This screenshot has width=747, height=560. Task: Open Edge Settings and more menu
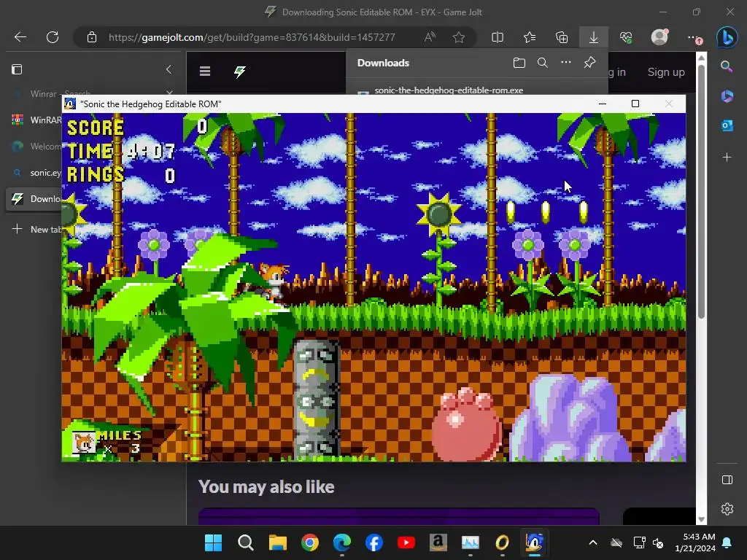point(694,38)
